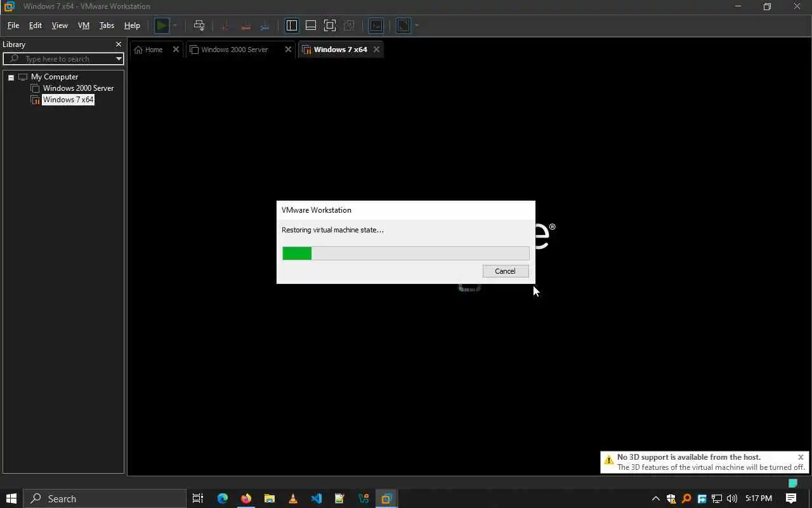
Task: Click the green power-on play button
Action: [x=162, y=25]
